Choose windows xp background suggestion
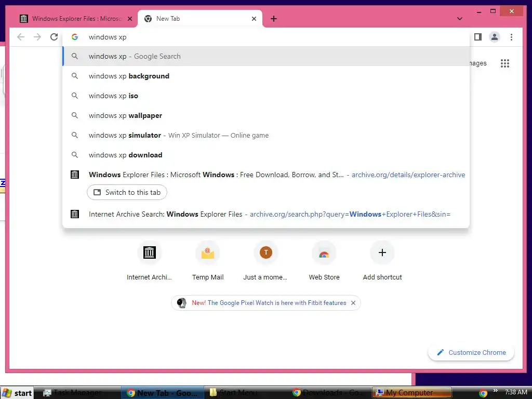The width and height of the screenshot is (532, 399). (x=266, y=76)
